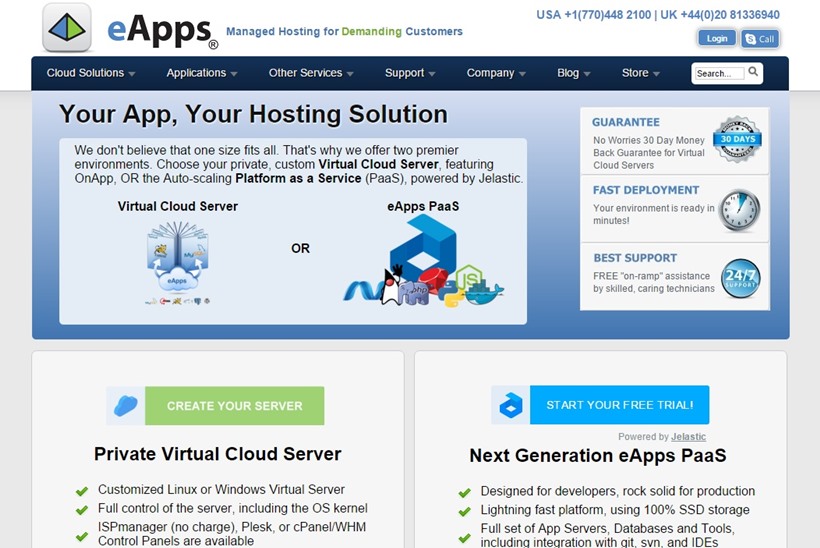Click the Best Support heading
Screen dimensions: 820x548
[x=635, y=258]
